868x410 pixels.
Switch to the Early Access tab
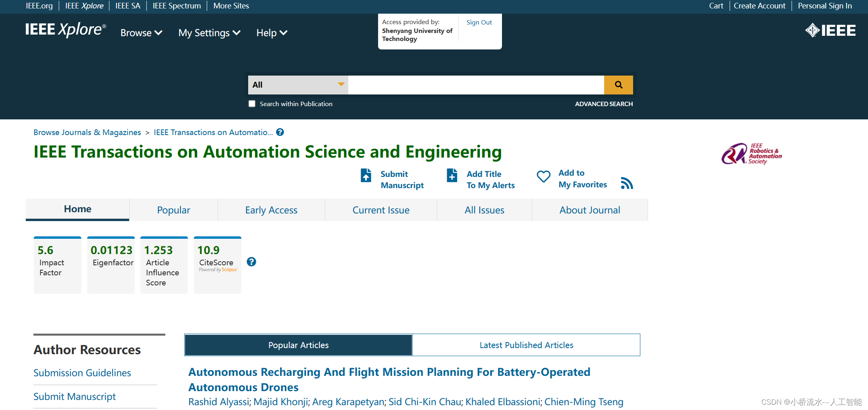pyautogui.click(x=271, y=210)
